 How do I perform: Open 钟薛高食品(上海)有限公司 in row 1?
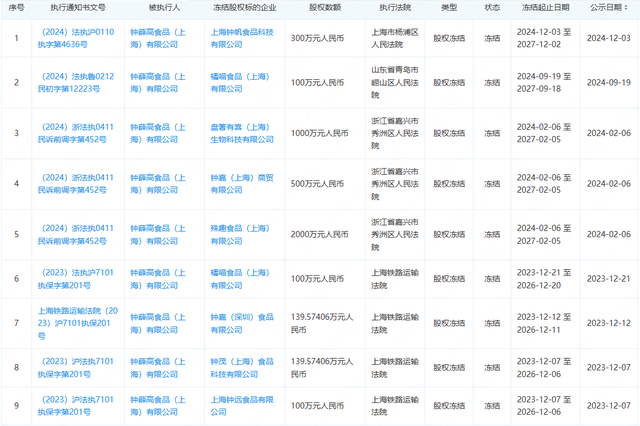(x=158, y=38)
